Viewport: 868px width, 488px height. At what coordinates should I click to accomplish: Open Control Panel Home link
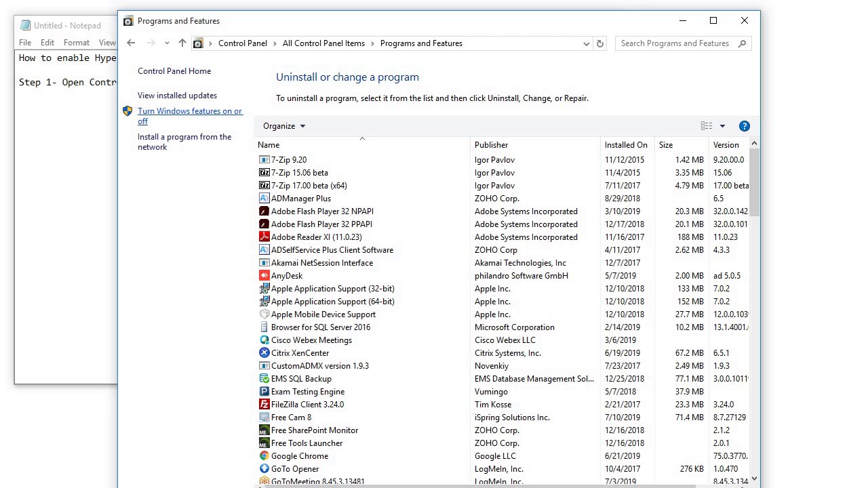[174, 71]
